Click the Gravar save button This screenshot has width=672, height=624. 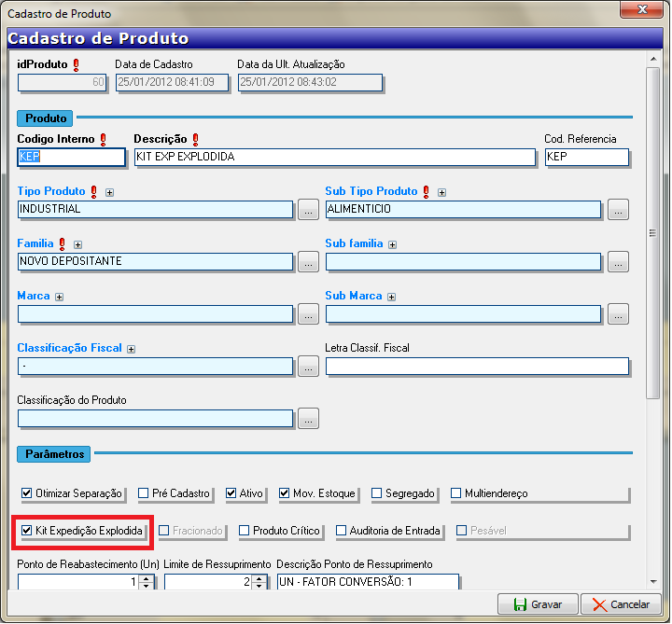pyautogui.click(x=538, y=604)
